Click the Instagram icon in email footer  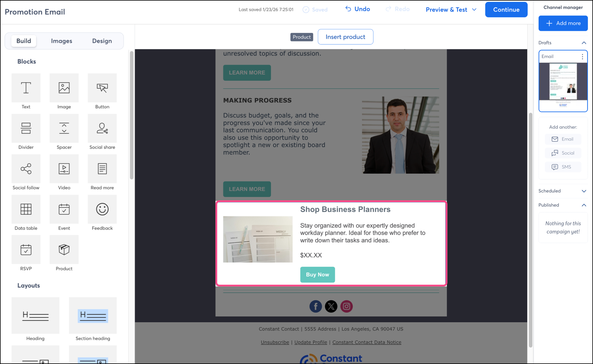coord(347,306)
